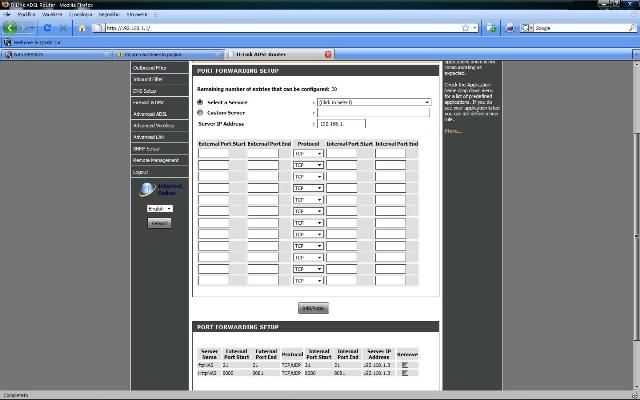Open the English language dropdown

159,208
